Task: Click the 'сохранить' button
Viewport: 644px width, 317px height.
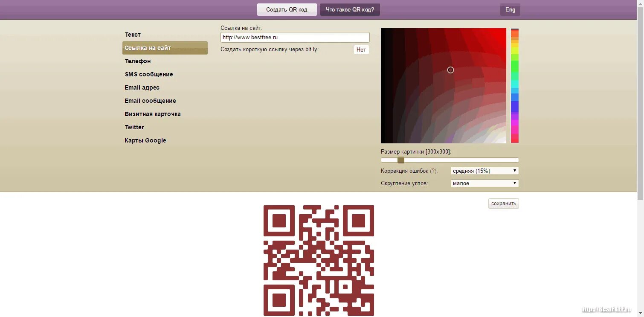Action: click(504, 204)
